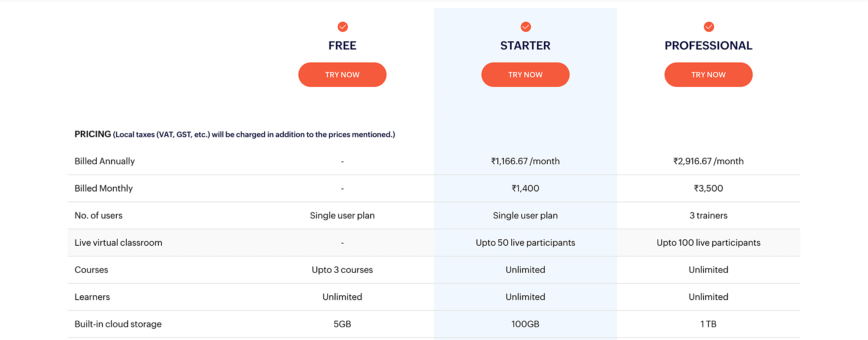This screenshot has height=340, width=868.
Task: Click the Built-in cloud storage row label
Action: [118, 324]
